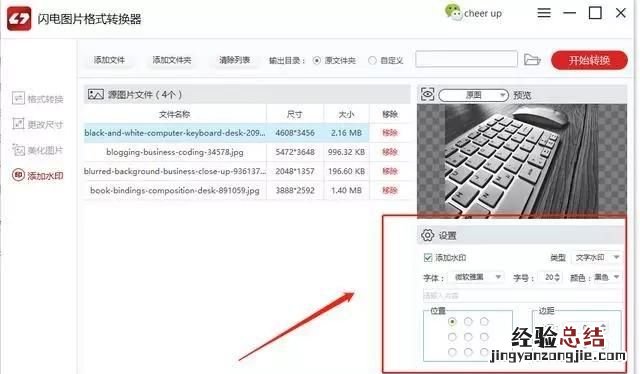
Task: Open the hamburger main menu
Action: point(544,13)
